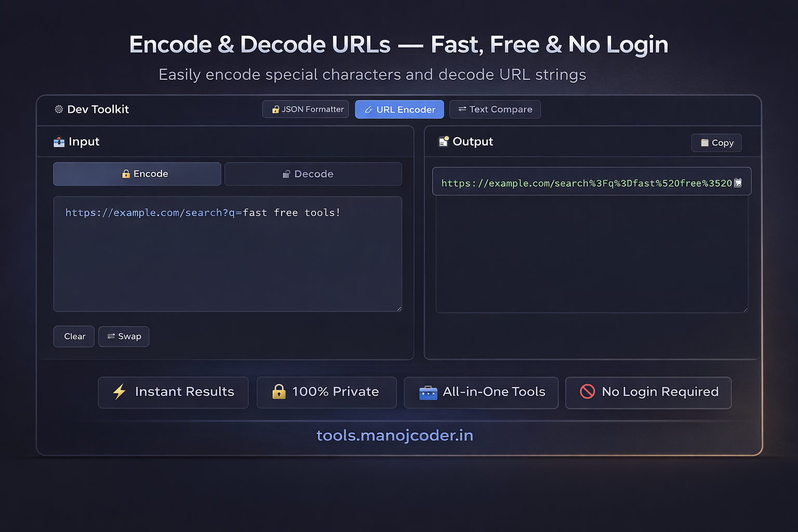Switch to Decode mode

click(x=313, y=174)
